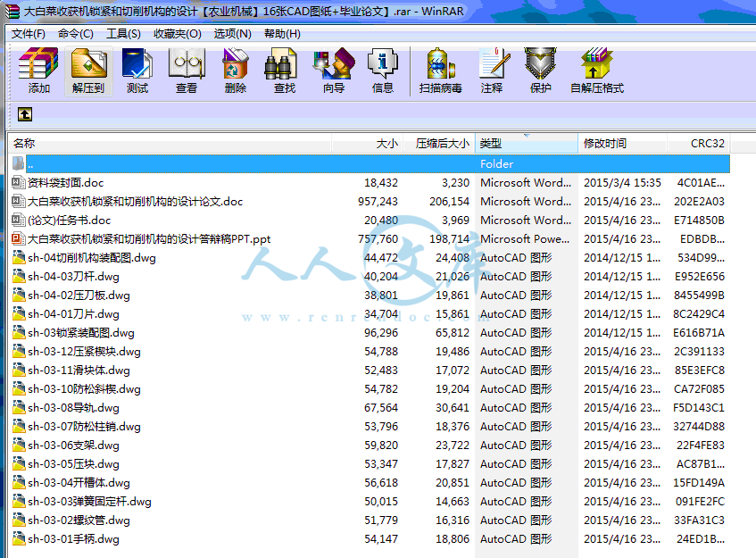The height and width of the screenshot is (558, 756).
Task: Click the icon of sh-03-08导轨.dwg
Action: [x=19, y=407]
